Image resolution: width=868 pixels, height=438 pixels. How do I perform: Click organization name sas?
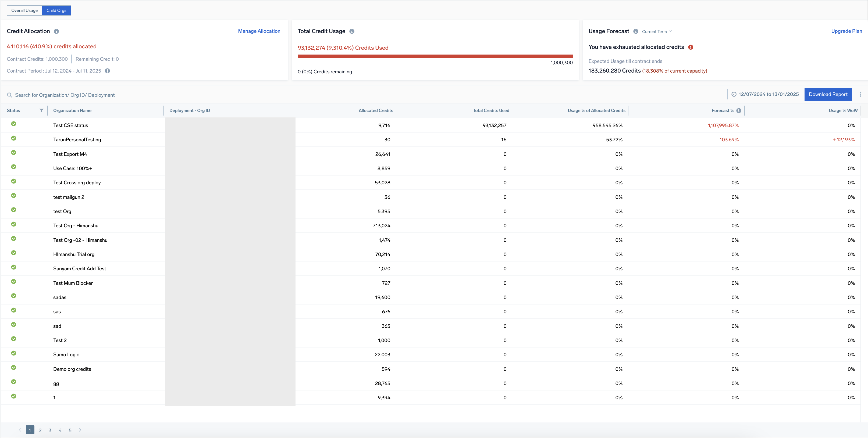tap(57, 312)
